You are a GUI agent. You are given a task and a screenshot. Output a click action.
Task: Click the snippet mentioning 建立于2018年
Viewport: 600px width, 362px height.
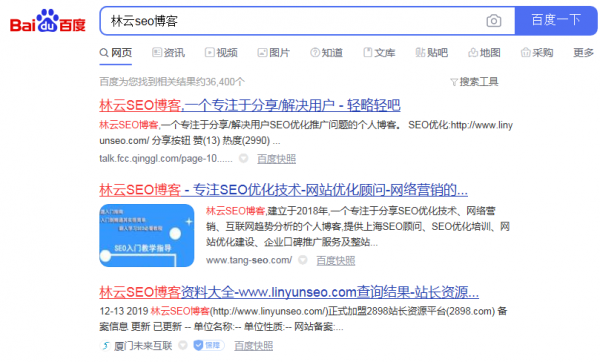358,226
